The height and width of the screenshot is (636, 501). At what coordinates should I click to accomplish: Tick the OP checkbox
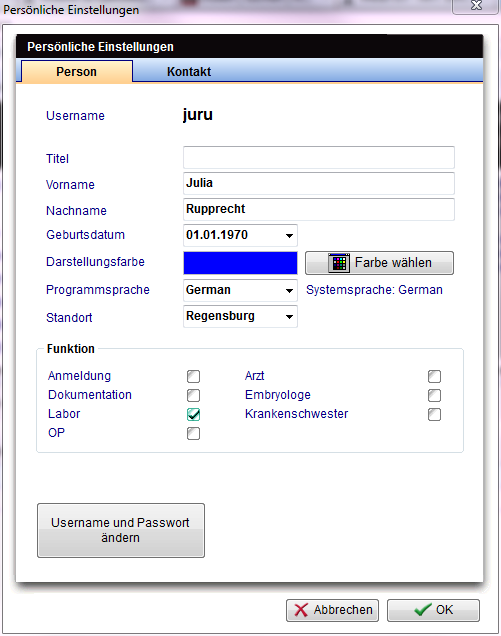pos(194,434)
